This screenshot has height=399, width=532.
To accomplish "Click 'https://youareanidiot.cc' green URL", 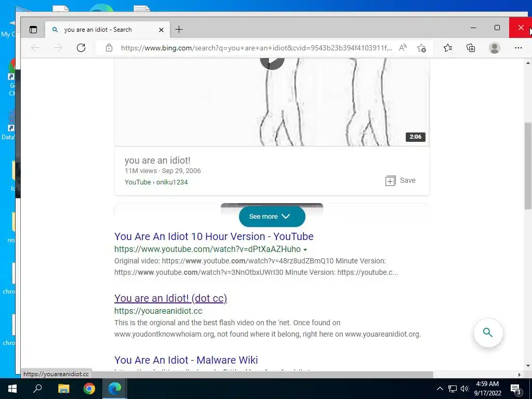I will tap(158, 311).
